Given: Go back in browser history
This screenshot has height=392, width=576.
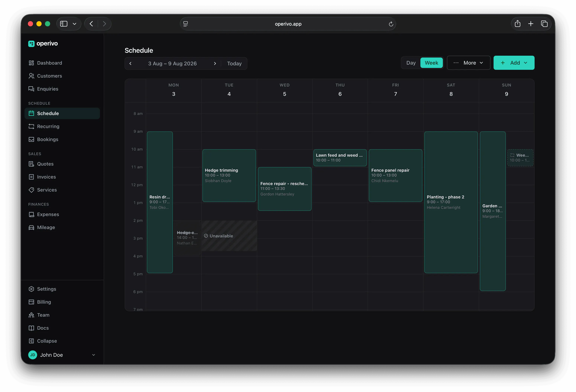Looking at the screenshot, I should [x=91, y=24].
